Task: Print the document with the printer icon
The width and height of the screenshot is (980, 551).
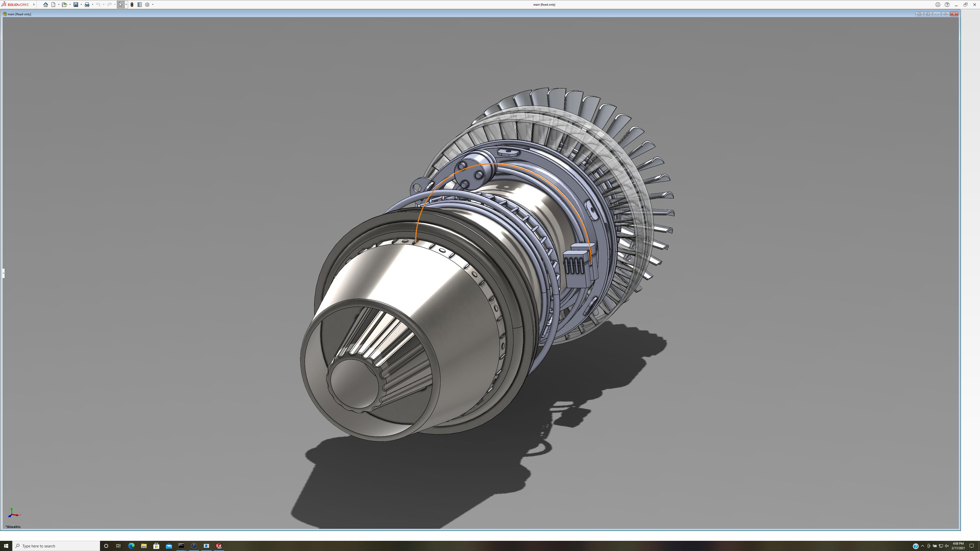Action: [x=87, y=5]
